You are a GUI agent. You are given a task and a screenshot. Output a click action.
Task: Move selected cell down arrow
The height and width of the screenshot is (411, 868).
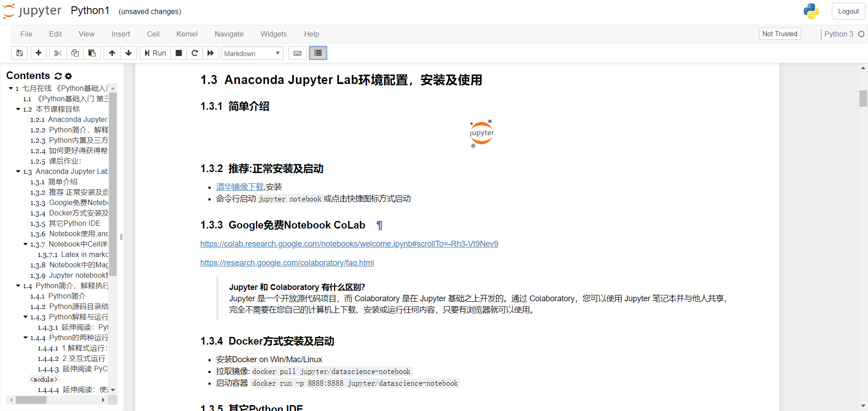129,53
